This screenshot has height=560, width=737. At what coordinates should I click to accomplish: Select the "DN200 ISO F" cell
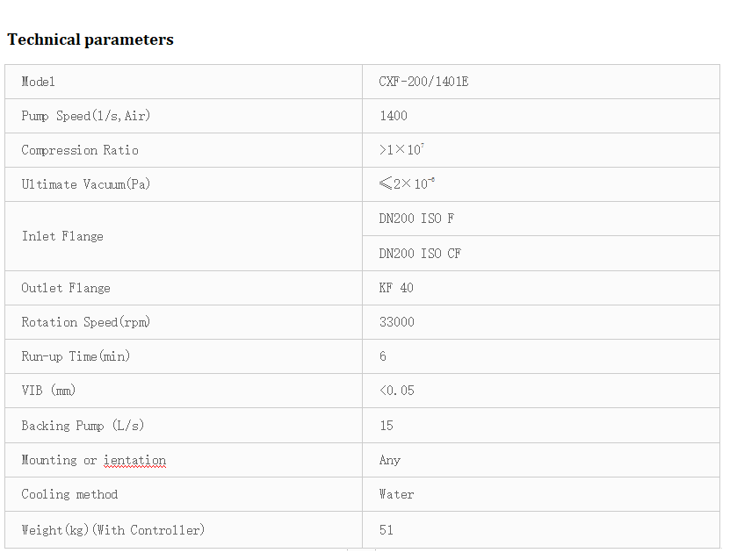[416, 219]
